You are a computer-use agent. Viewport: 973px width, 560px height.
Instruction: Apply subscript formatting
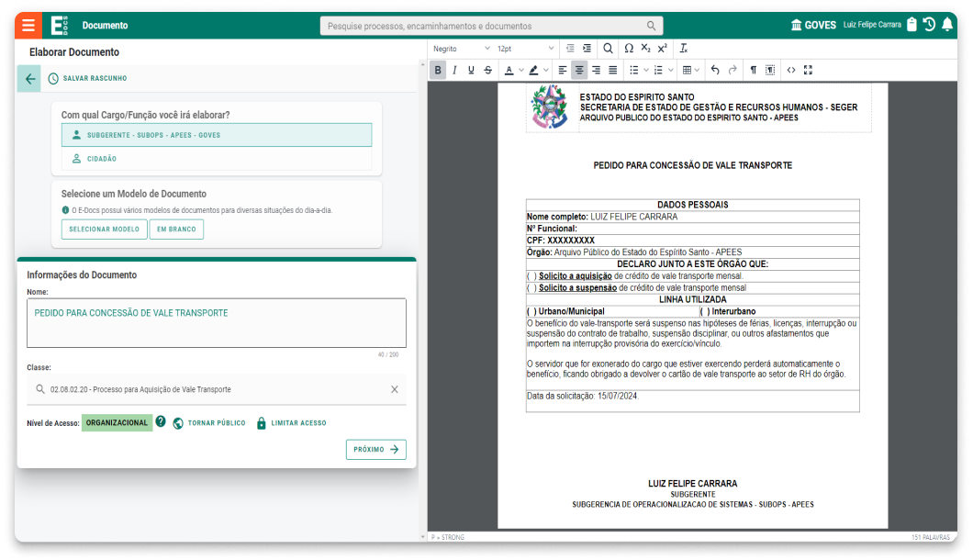(646, 46)
